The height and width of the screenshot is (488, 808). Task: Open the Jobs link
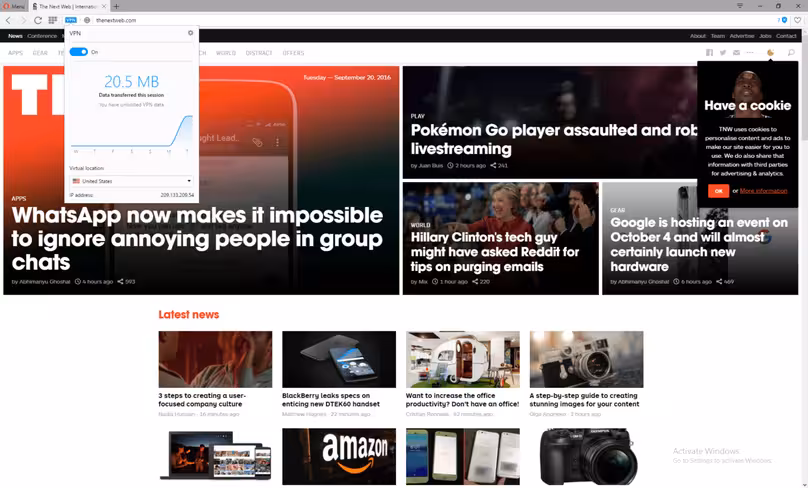click(765, 36)
